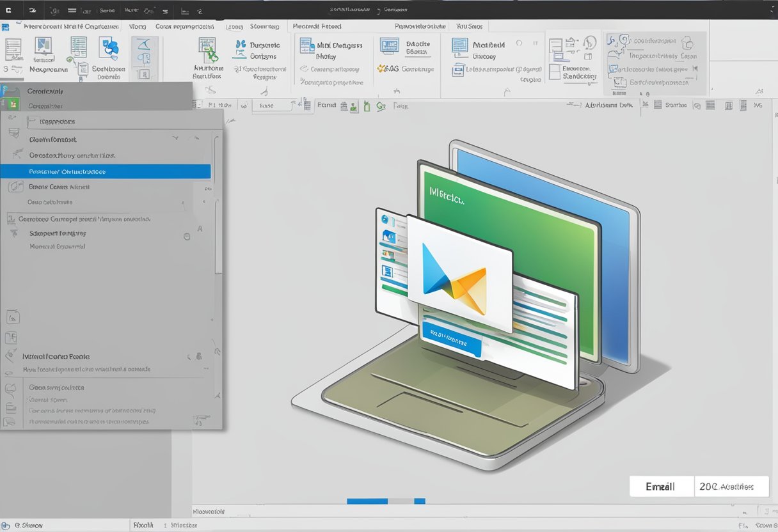Click the orange star icon in the ribbon
This screenshot has width=778, height=532.
(382, 68)
